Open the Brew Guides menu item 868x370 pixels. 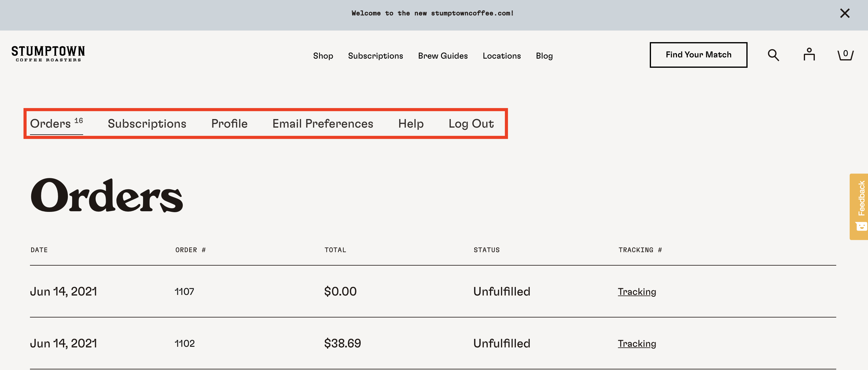click(x=443, y=56)
